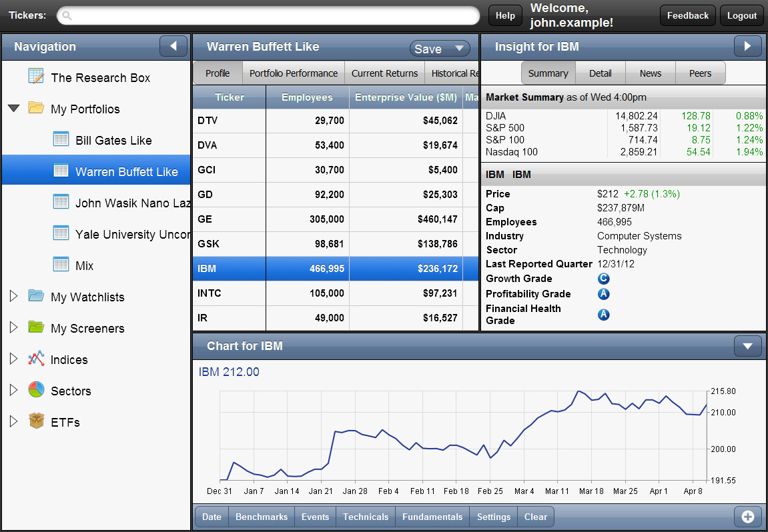
Task: Click the Sectors pie chart icon
Action: [x=36, y=389]
